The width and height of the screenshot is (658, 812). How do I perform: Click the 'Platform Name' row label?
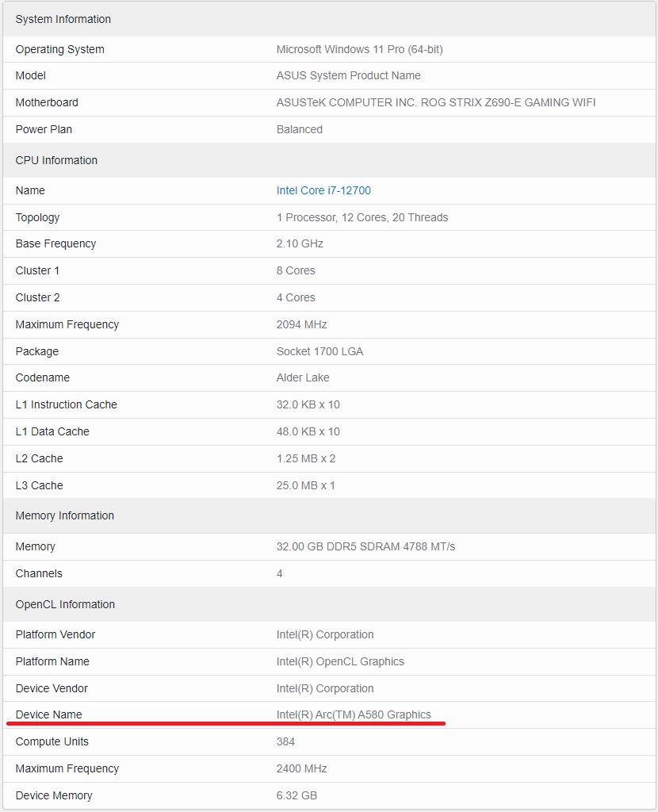click(x=52, y=661)
